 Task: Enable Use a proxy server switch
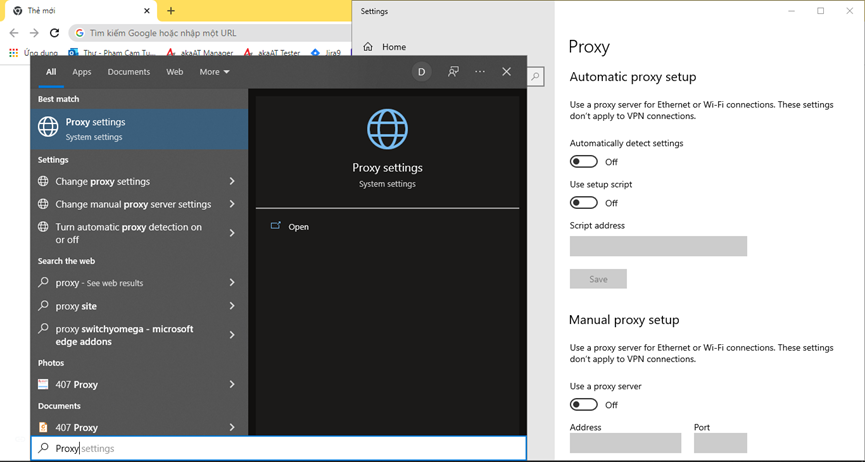584,405
